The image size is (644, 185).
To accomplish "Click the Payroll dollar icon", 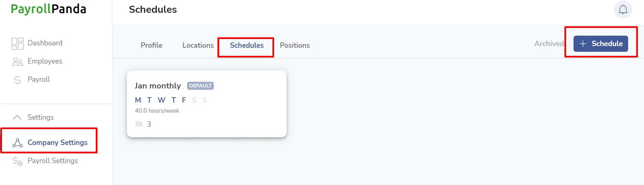I will click(x=18, y=80).
